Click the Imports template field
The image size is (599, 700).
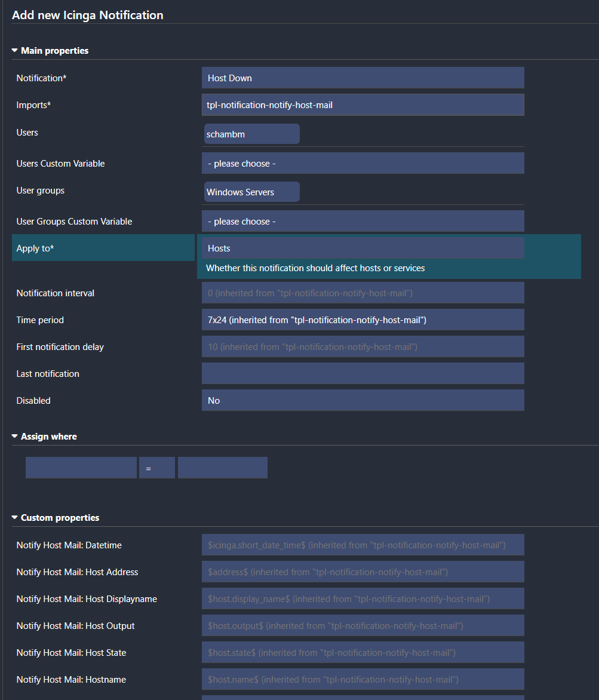(x=363, y=105)
